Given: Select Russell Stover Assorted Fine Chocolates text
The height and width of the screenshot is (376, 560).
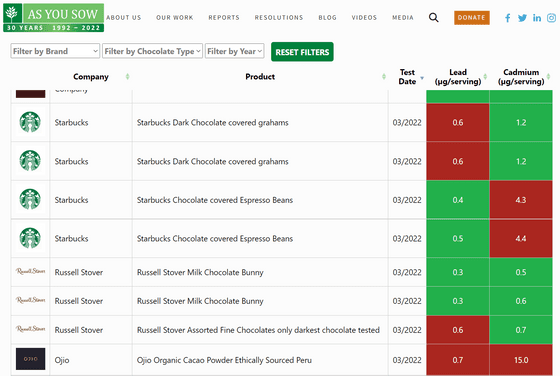Looking at the screenshot, I should pyautogui.click(x=258, y=330).
